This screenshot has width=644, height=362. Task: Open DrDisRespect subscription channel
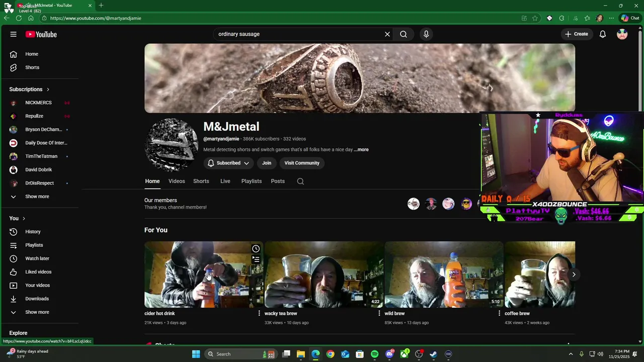(40, 183)
